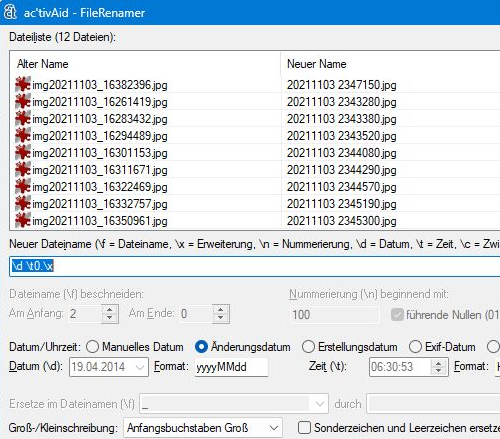Screen dimensions: 500x439
Task: Focus the Neuer Dateiname pattern field
Action: pos(255,266)
